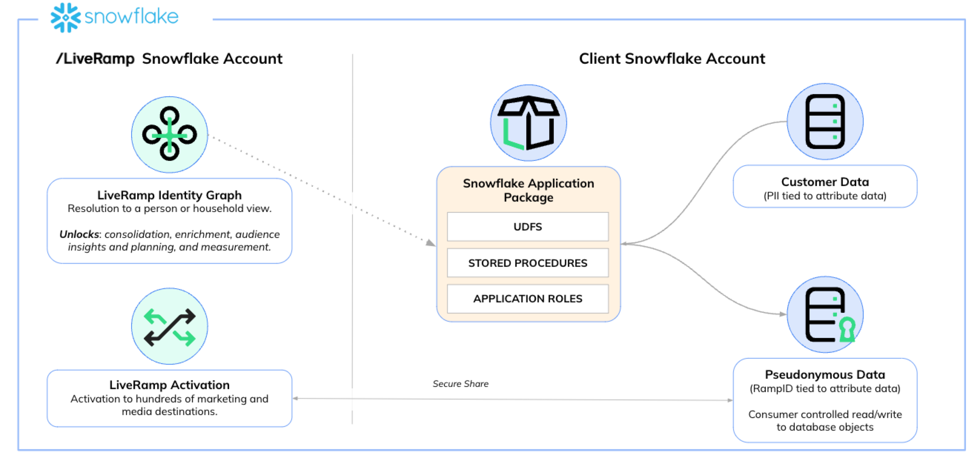Click the Snowflake logo
This screenshot has width=980, height=461.
point(115,17)
